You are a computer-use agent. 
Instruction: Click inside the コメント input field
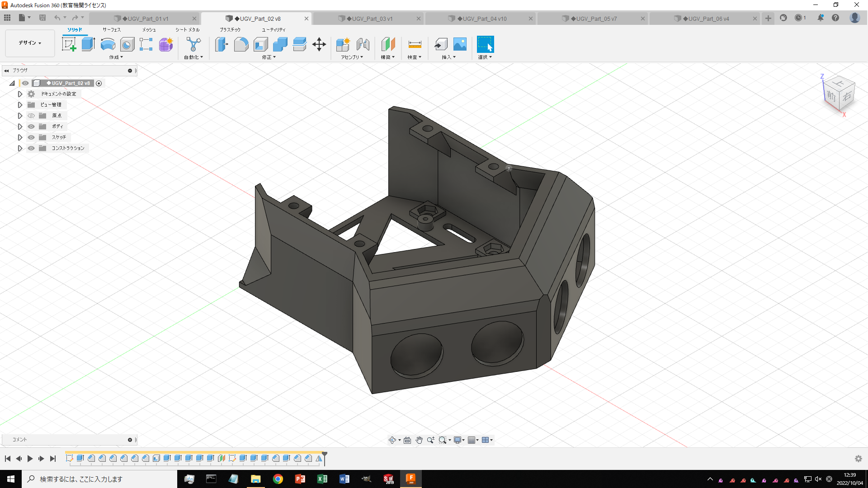(68, 439)
